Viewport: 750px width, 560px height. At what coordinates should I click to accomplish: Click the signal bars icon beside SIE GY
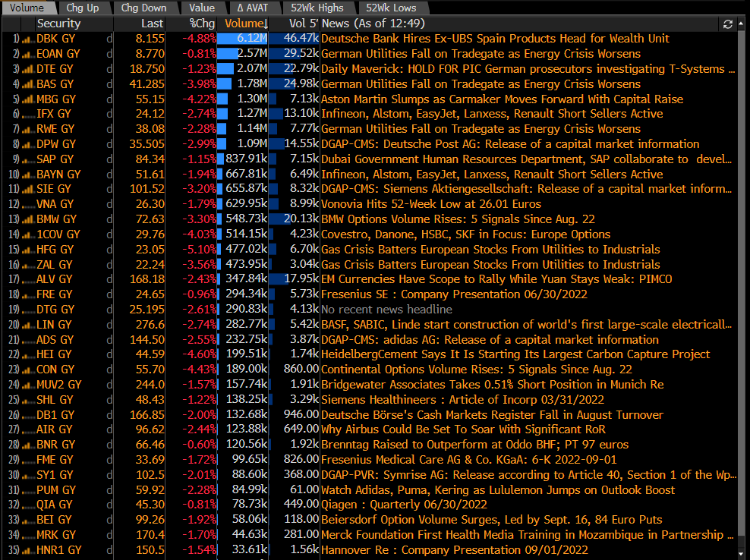(28, 190)
